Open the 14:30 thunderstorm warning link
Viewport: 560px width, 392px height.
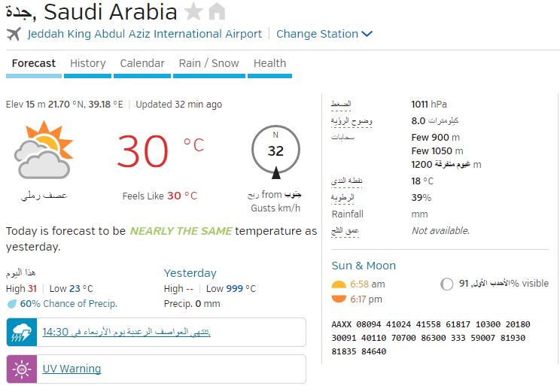[x=126, y=332]
